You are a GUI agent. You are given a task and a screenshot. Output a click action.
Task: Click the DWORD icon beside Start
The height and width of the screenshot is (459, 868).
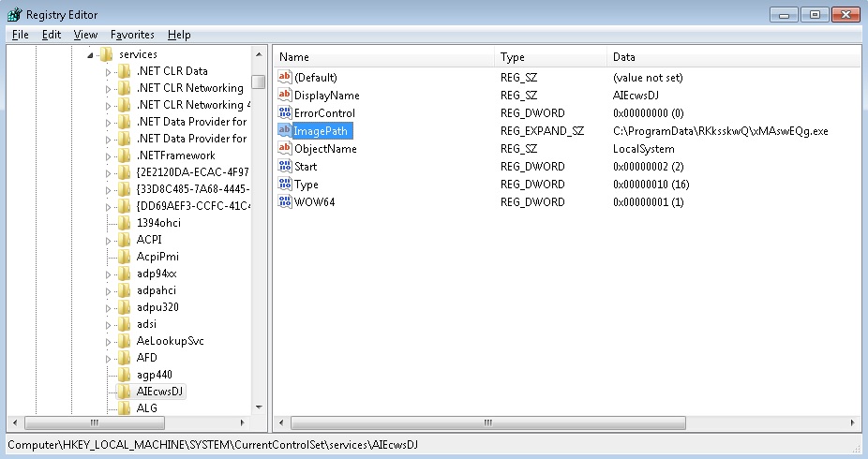[x=285, y=166]
